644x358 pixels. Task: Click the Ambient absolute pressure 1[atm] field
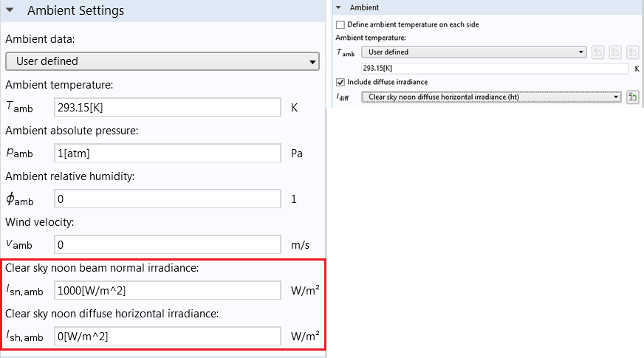(x=167, y=153)
